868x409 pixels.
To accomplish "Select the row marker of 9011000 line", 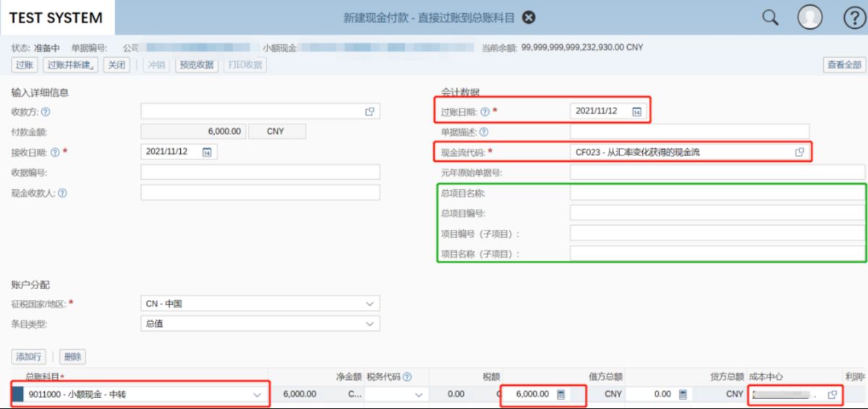I will (18, 395).
